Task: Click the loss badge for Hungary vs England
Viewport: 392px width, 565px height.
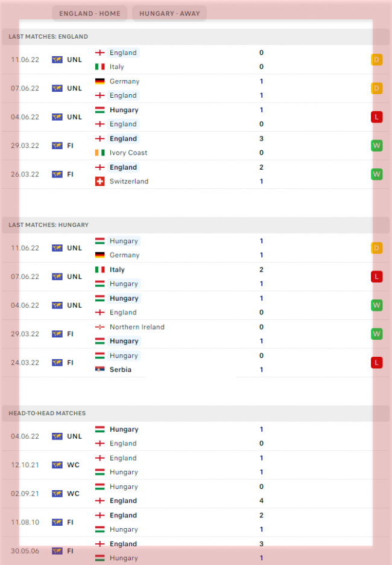Action: click(377, 117)
